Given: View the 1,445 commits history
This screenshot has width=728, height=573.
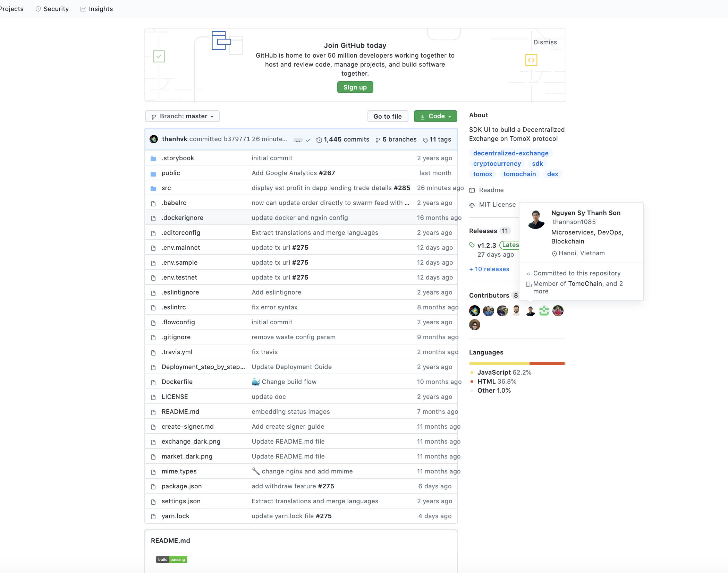Looking at the screenshot, I should coord(343,139).
